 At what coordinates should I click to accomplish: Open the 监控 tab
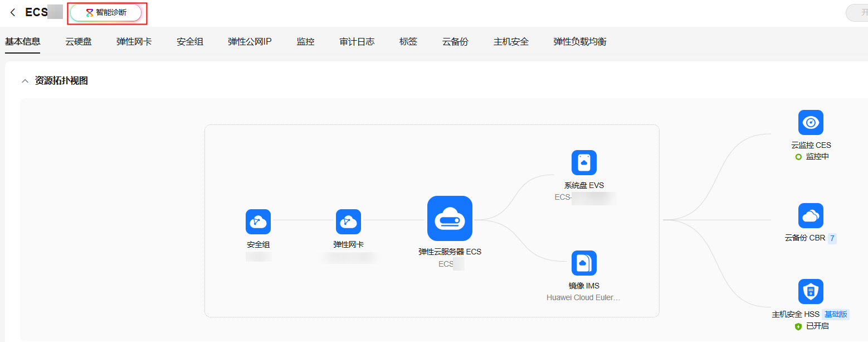pyautogui.click(x=305, y=41)
